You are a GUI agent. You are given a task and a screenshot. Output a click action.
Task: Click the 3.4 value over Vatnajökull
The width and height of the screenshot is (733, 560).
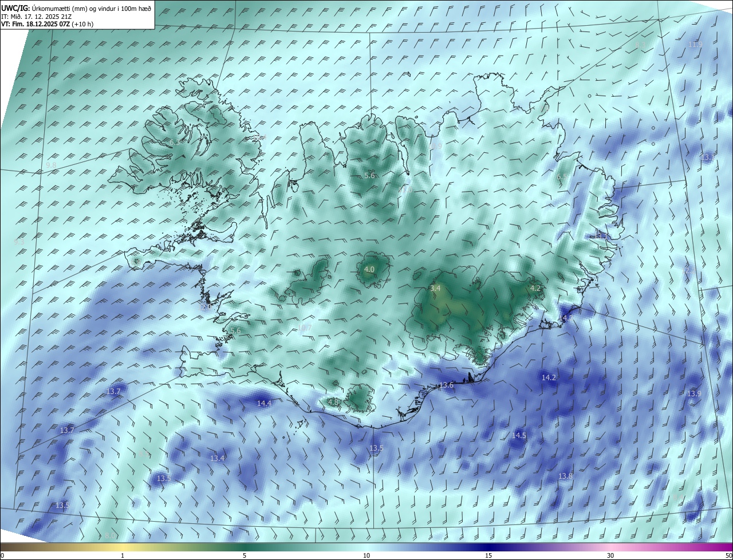pyautogui.click(x=435, y=288)
